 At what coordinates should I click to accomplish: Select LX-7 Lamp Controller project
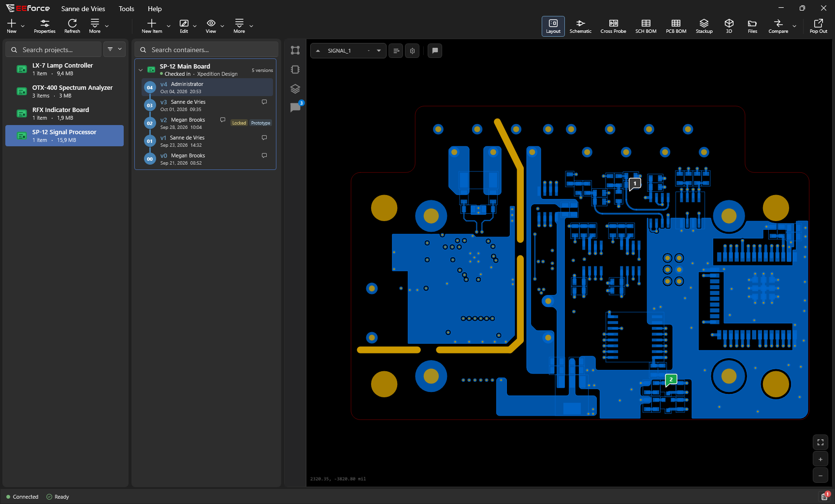(64, 69)
